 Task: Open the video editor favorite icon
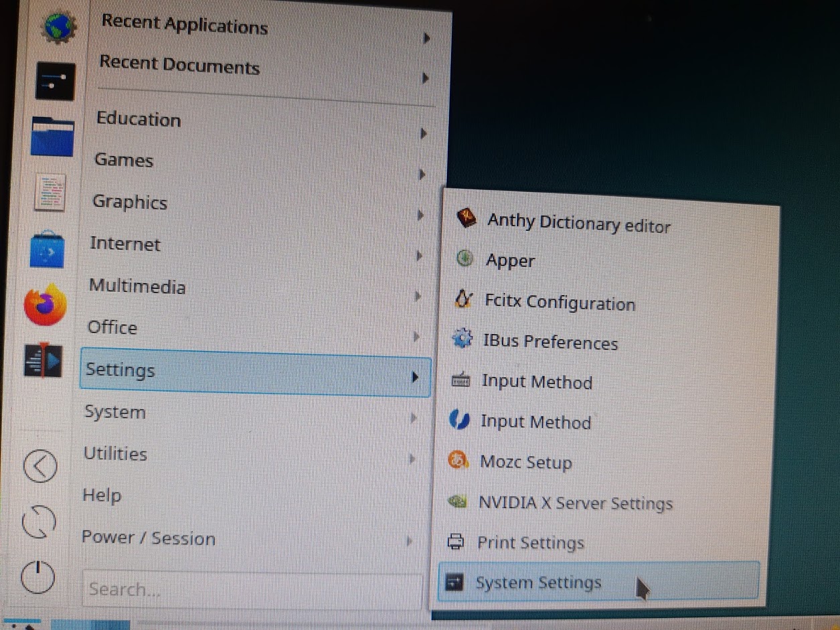tap(43, 360)
